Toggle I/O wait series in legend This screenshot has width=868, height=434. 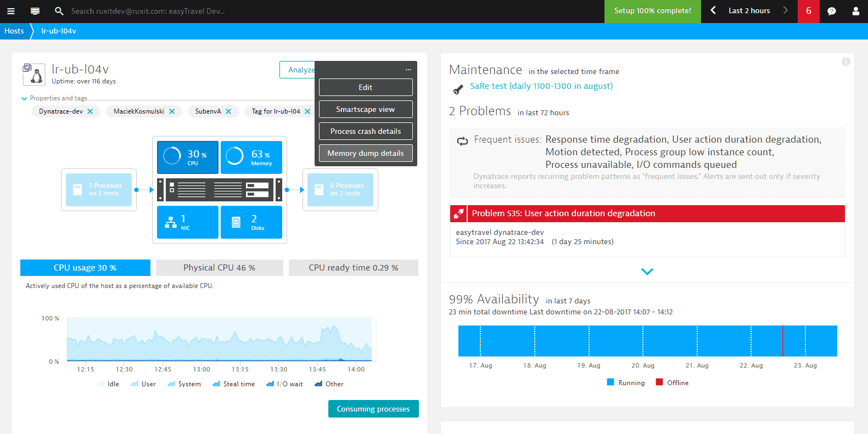click(x=285, y=384)
